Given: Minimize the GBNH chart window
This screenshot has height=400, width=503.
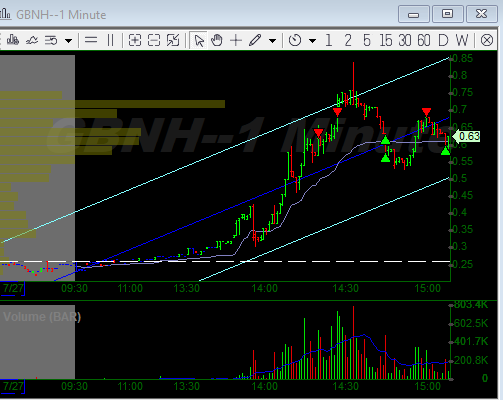Looking at the screenshot, I should (x=414, y=14).
